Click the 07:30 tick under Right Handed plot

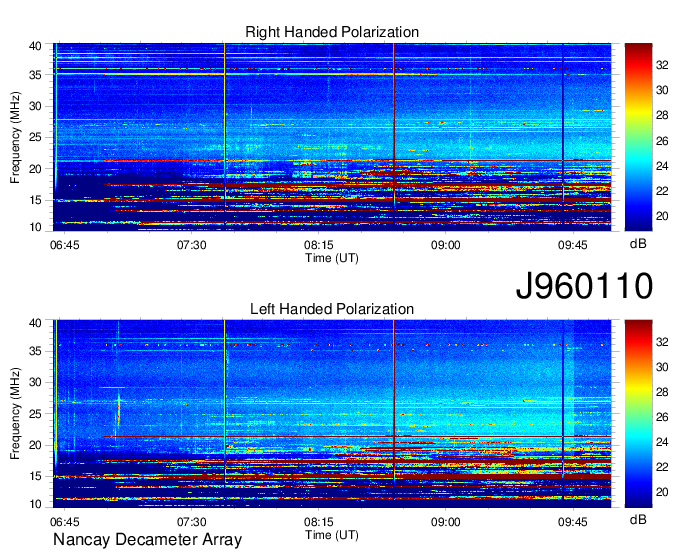[x=191, y=245]
